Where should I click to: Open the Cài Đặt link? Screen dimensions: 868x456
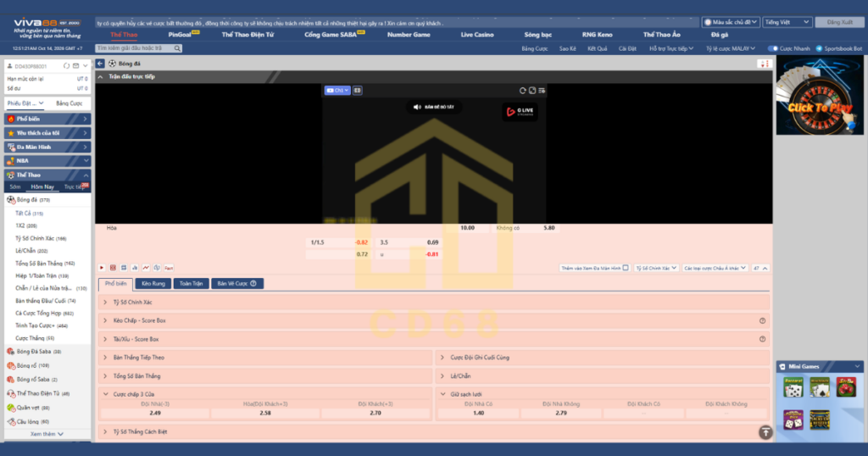click(627, 48)
